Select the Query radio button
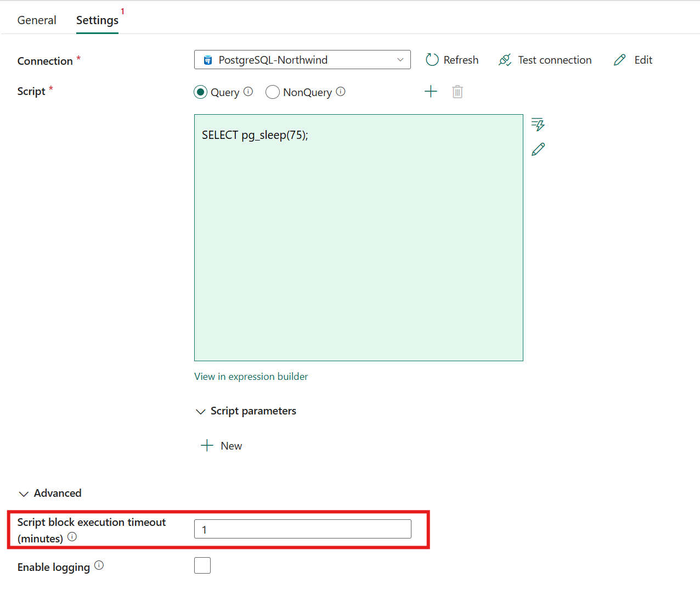The width and height of the screenshot is (700, 600). click(x=200, y=92)
